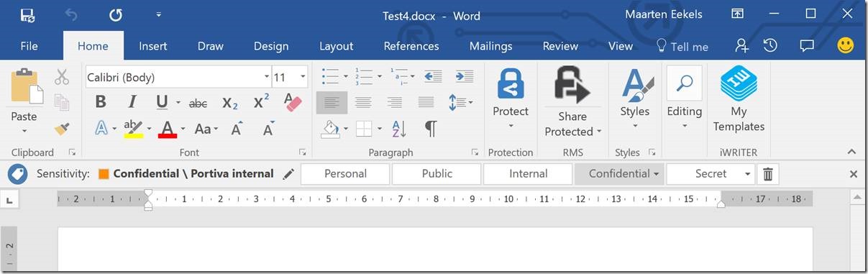868x274 pixels.
Task: Click the Shading paint bucket icon
Action: [330, 129]
